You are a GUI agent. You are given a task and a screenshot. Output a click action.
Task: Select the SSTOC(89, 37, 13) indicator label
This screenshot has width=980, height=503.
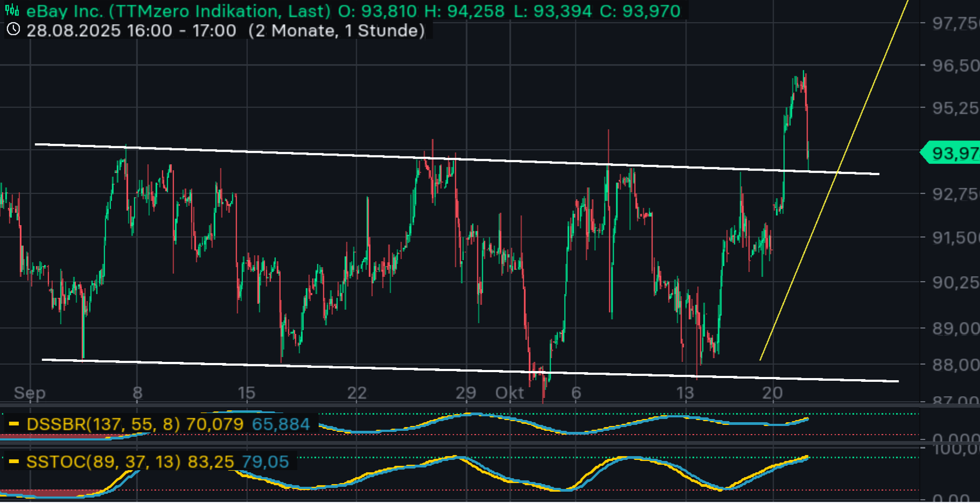click(103, 462)
